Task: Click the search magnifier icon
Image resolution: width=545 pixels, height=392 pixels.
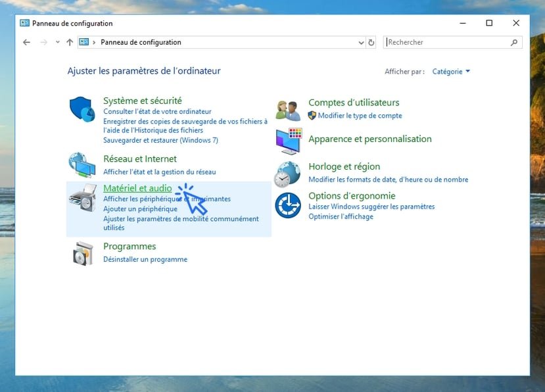Action: (514, 43)
